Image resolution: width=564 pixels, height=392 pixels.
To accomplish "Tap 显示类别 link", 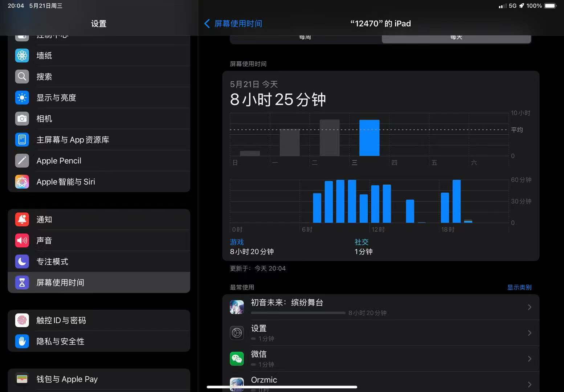I will coord(519,287).
